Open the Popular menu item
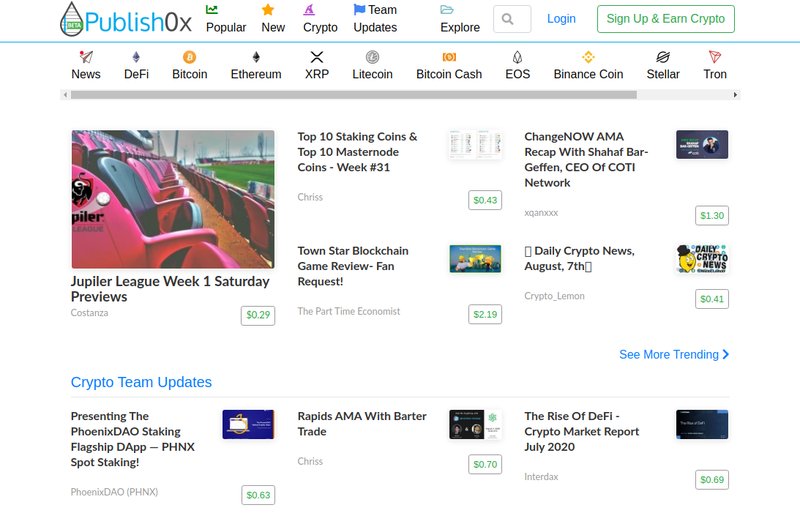Screen dimensions: 800x524 click(x=226, y=28)
